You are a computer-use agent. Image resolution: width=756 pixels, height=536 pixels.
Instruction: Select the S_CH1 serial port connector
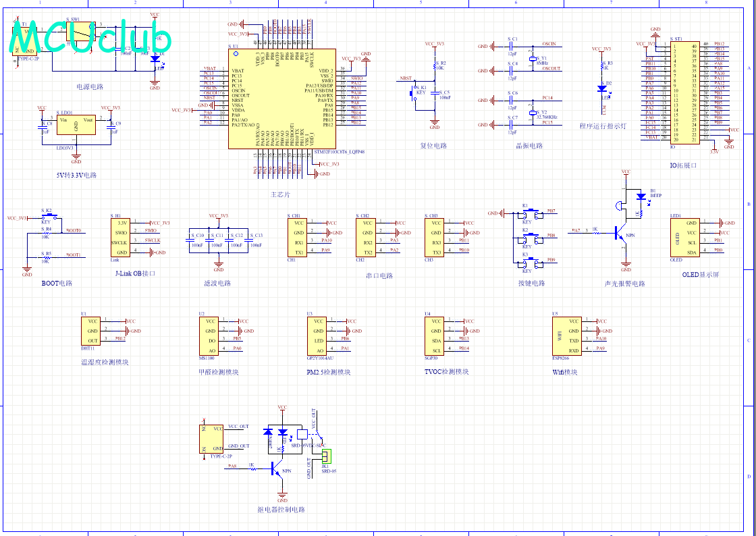tap(297, 238)
